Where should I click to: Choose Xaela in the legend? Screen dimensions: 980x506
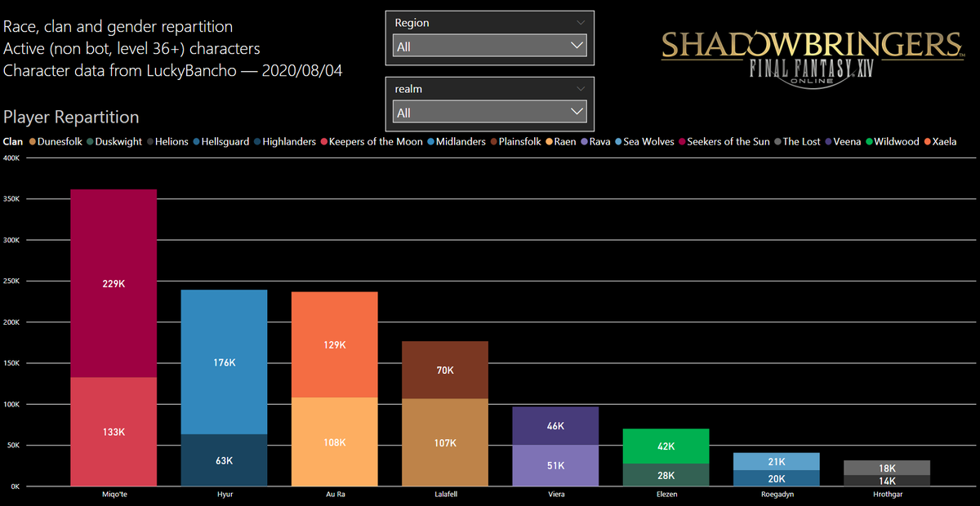coord(939,142)
